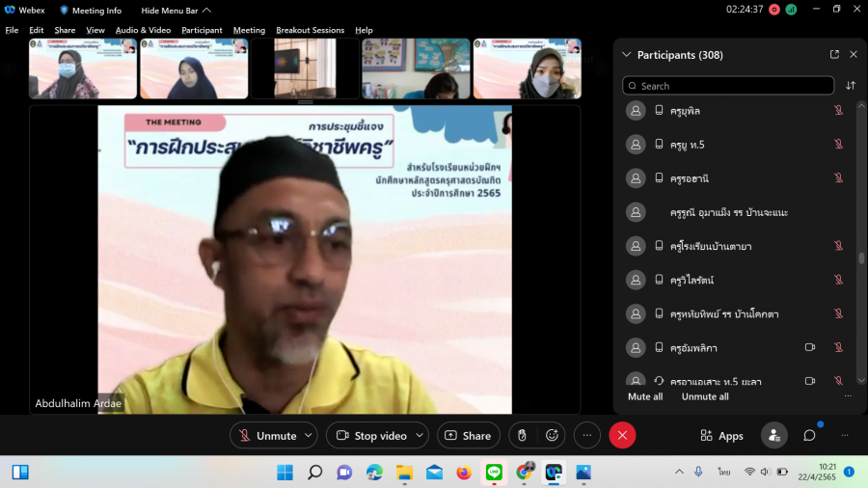Click the red leave meeting button
This screenshot has width=868, height=488.
tap(622, 436)
